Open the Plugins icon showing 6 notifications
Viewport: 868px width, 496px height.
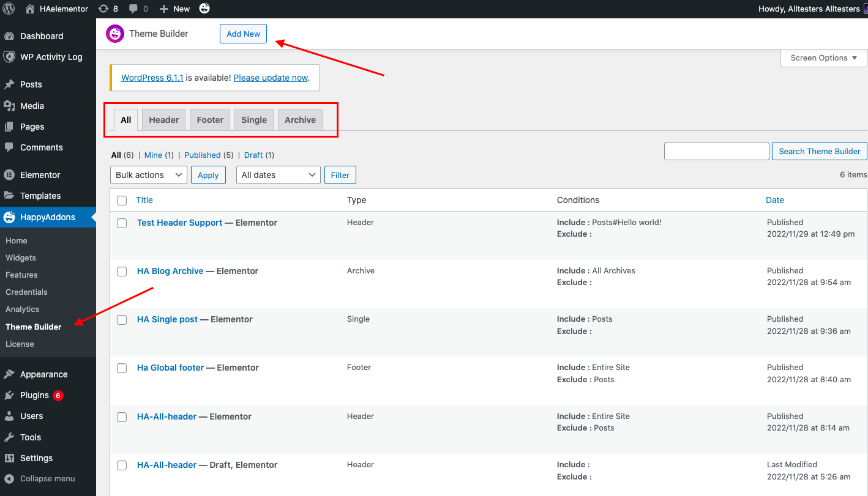pyautogui.click(x=10, y=395)
